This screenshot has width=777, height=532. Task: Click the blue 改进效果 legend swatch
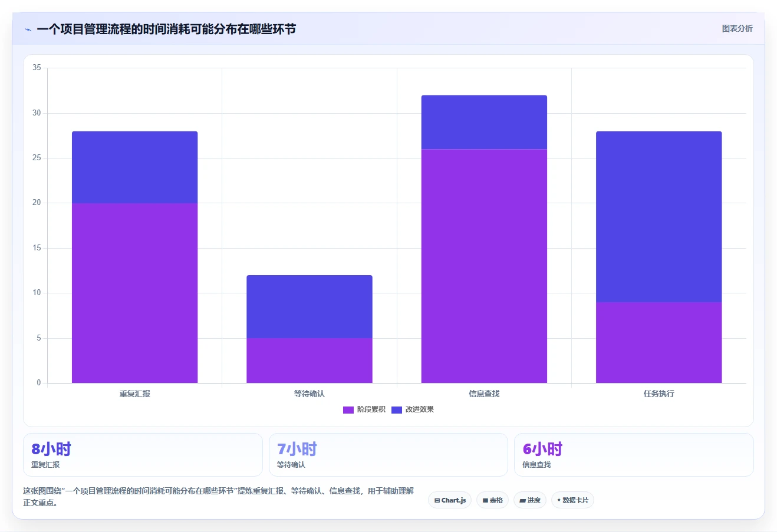click(397, 410)
